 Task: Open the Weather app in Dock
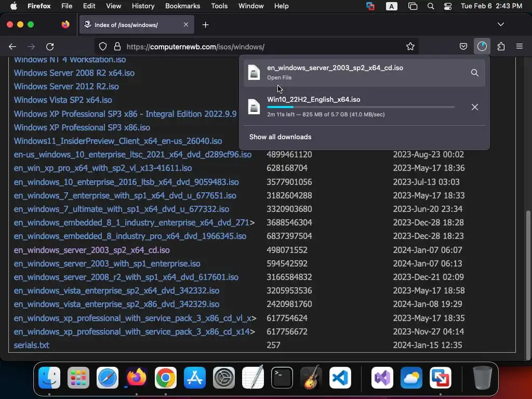411,378
